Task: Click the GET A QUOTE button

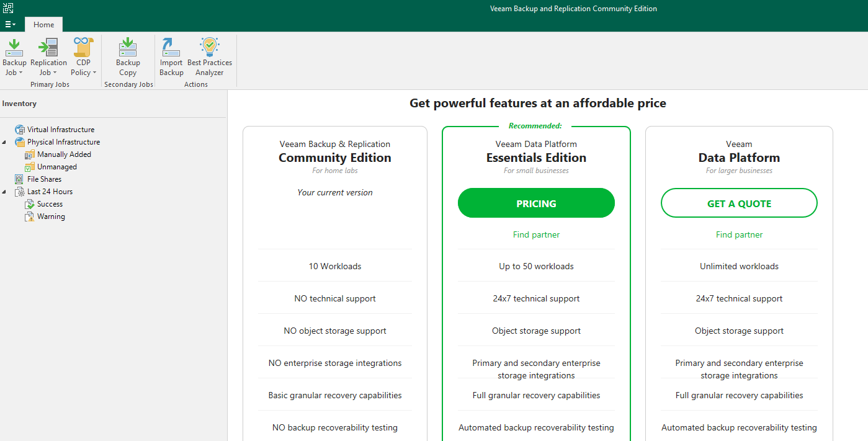Action: (739, 203)
